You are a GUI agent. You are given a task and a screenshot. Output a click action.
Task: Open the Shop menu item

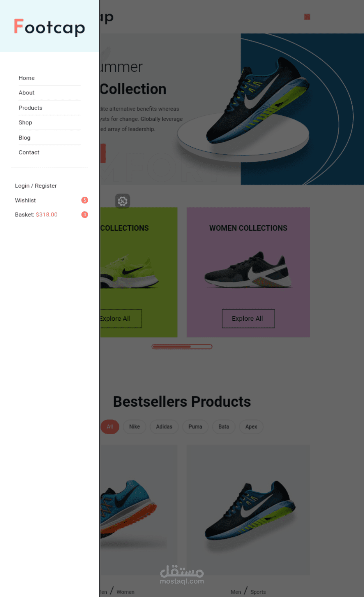(25, 122)
